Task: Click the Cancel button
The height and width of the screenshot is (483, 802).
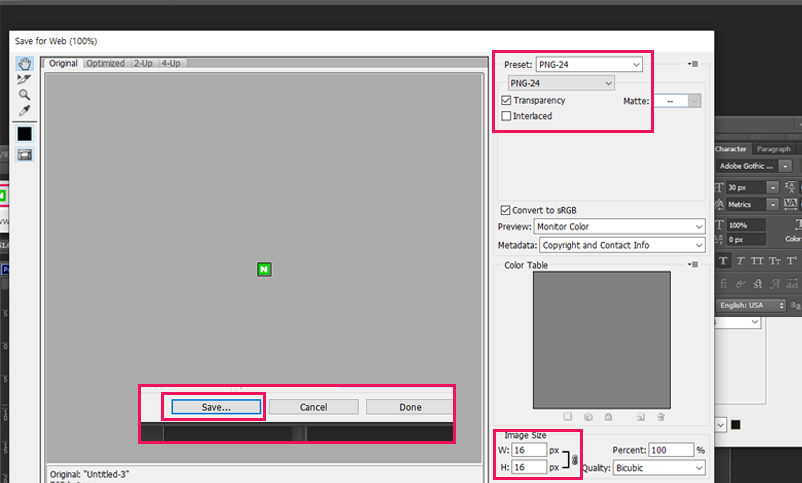Action: tap(314, 407)
